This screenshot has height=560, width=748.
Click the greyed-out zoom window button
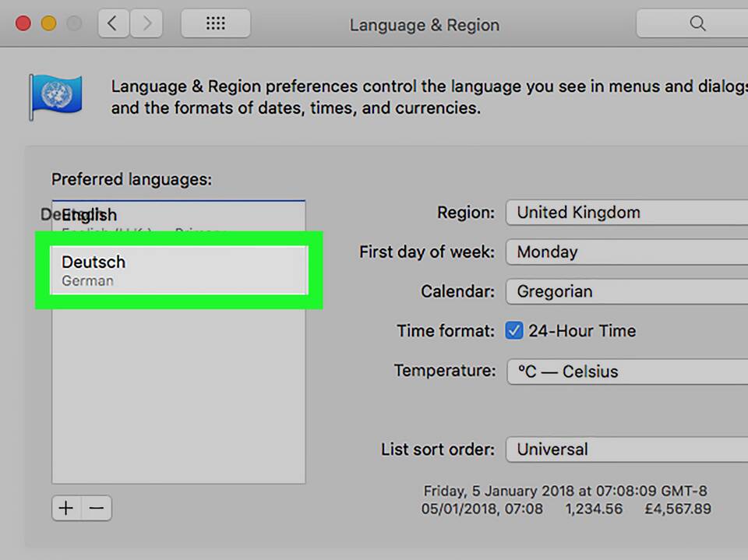pos(74,23)
